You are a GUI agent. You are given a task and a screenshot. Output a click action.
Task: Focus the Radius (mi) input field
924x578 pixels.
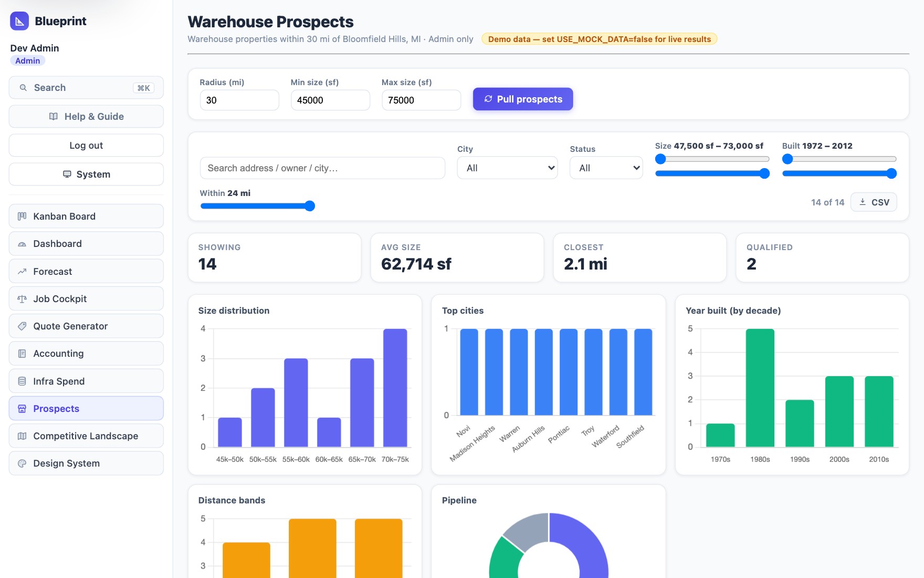tap(239, 100)
